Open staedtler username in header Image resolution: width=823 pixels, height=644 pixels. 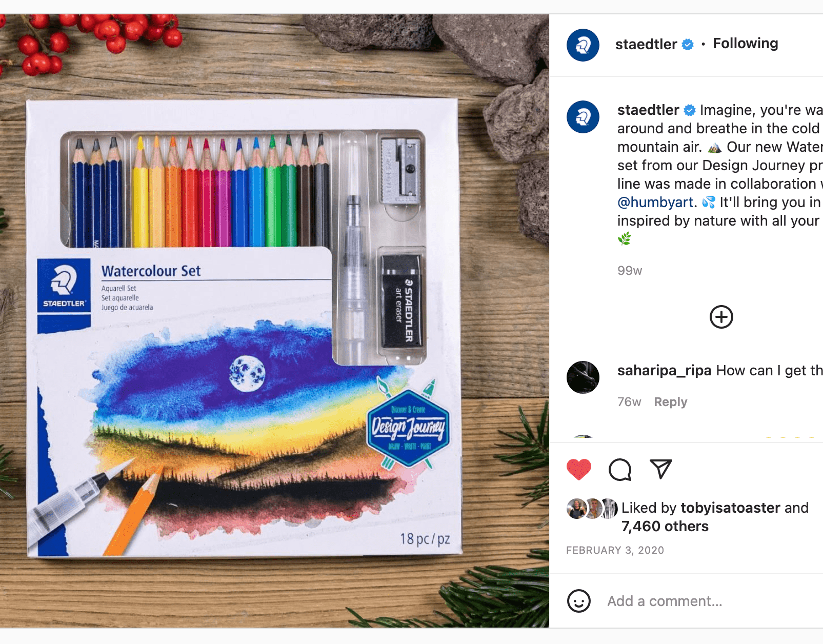click(646, 44)
